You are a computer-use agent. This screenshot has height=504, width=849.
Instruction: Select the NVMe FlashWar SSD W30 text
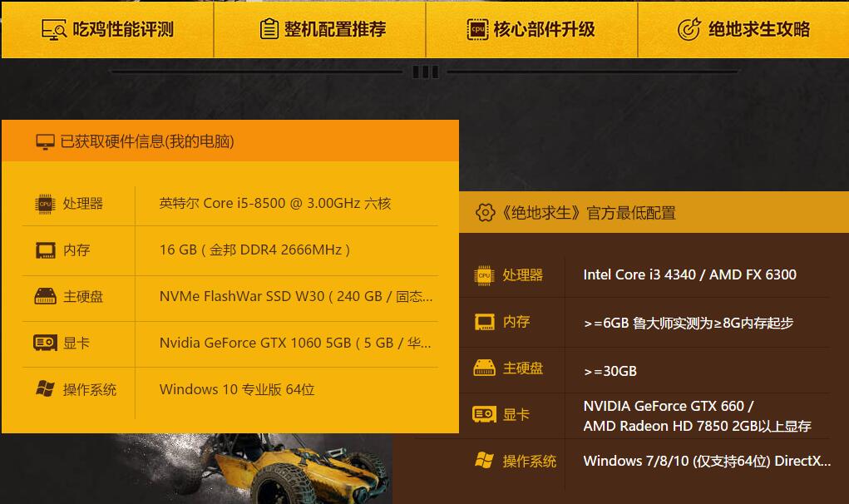(x=296, y=297)
